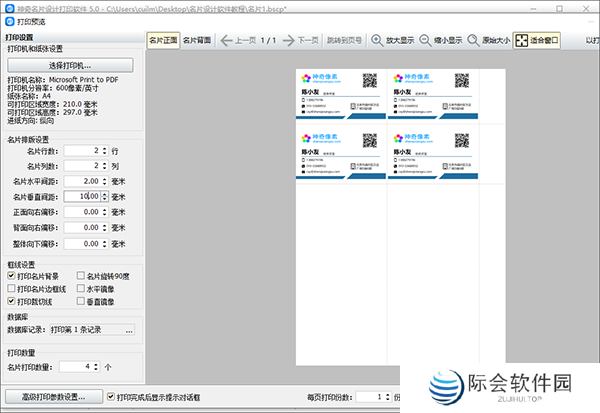The image size is (600, 413).
Task: Open 高级打印参数设置... button
Action: 54,397
